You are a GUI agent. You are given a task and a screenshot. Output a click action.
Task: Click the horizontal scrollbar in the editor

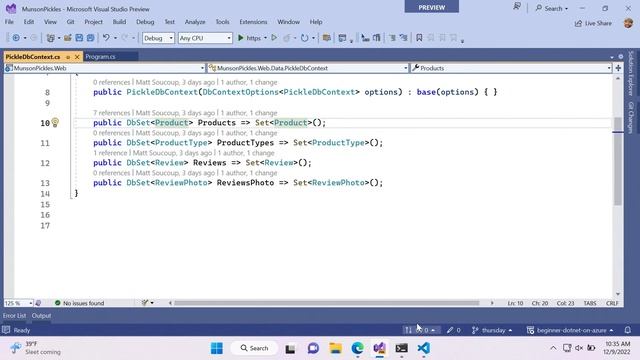click(x=327, y=303)
